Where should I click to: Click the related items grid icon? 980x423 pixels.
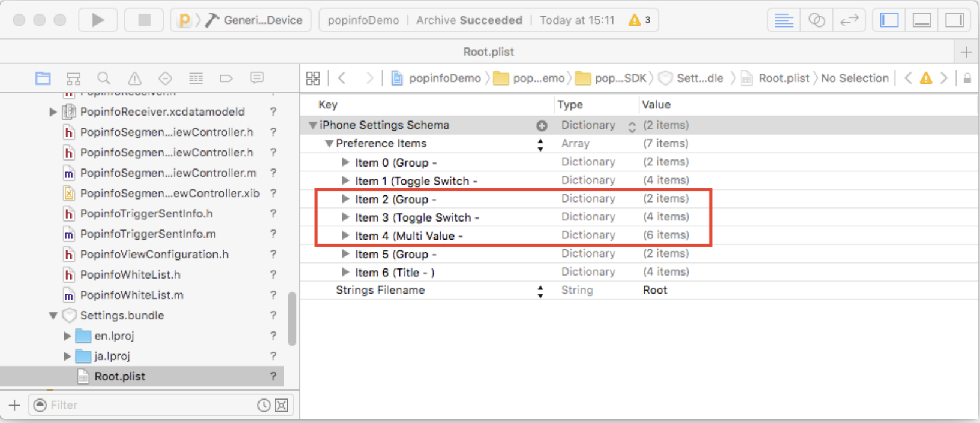pos(313,78)
